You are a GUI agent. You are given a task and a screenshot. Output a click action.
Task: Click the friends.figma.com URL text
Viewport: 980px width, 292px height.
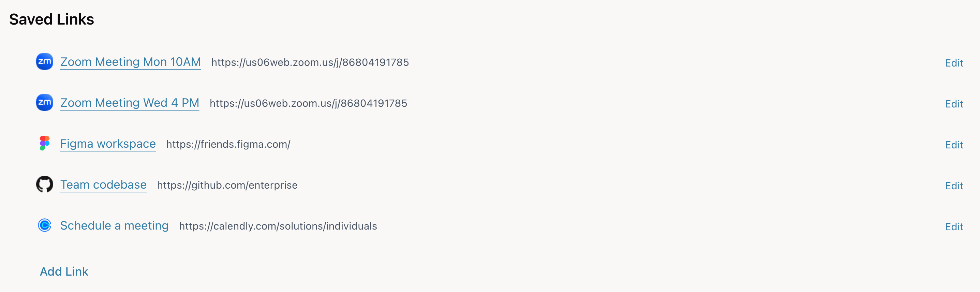point(228,144)
